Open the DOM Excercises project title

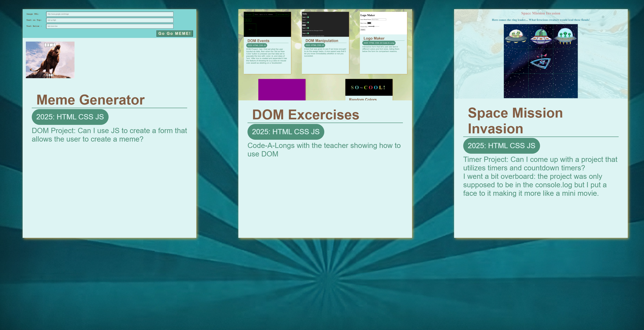pyautogui.click(x=306, y=115)
